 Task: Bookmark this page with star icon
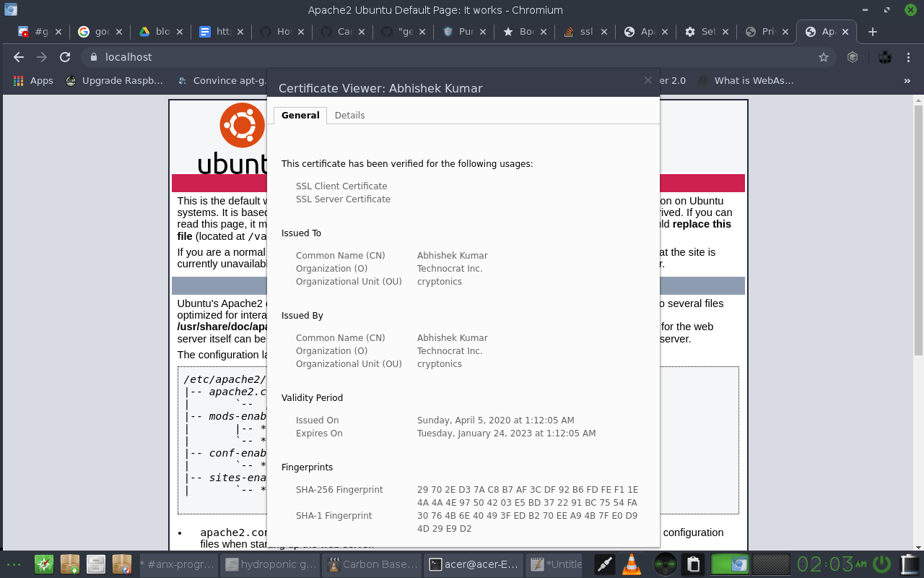coord(823,57)
